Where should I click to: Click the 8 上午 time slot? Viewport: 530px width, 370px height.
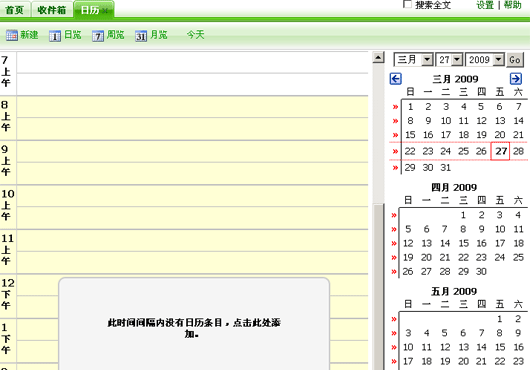192,118
